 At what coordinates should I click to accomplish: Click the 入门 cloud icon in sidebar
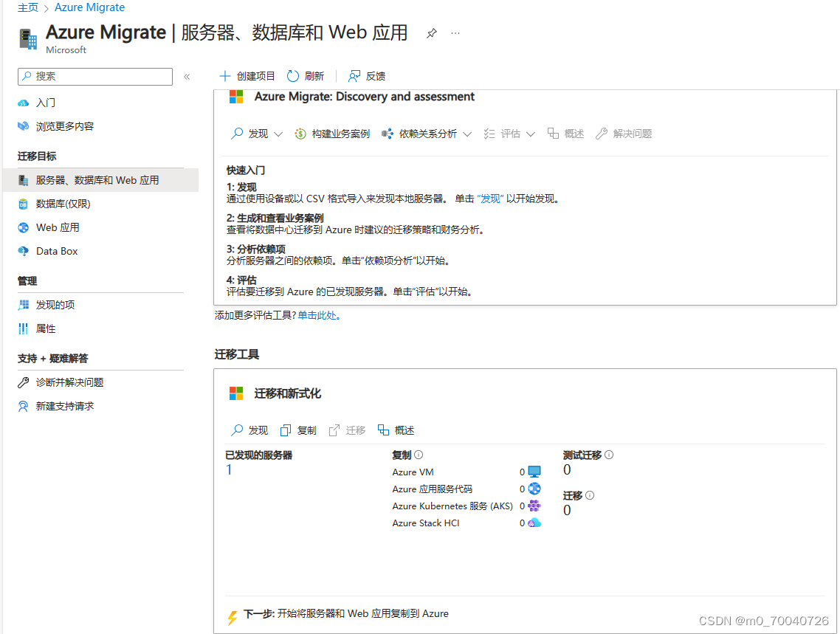tap(23, 103)
